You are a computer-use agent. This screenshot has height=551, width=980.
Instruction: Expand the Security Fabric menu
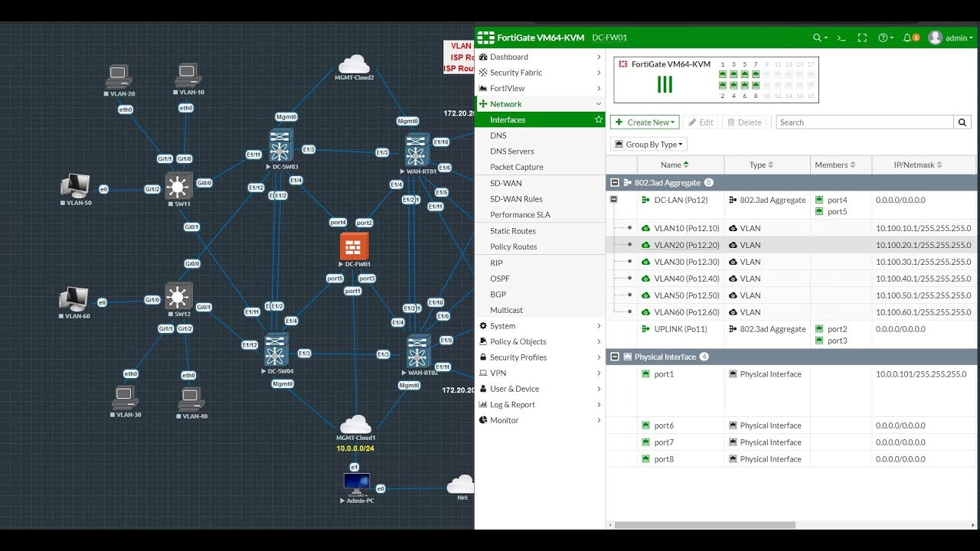click(x=540, y=73)
